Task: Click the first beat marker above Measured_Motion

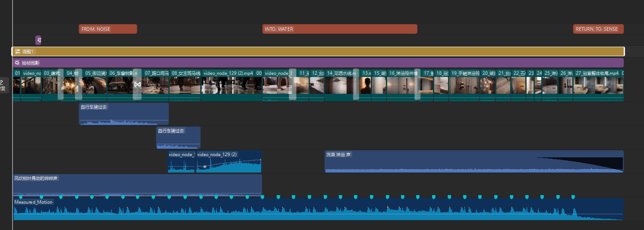Action: [x=21, y=197]
